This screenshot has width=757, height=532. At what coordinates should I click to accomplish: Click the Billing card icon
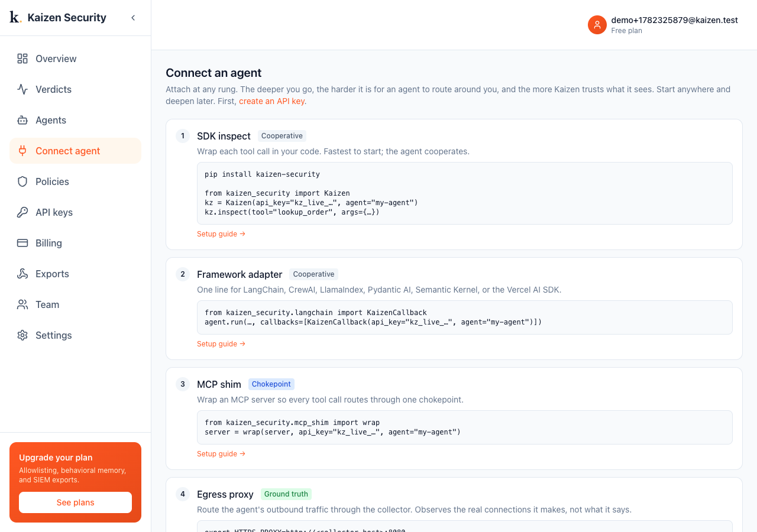click(x=22, y=243)
